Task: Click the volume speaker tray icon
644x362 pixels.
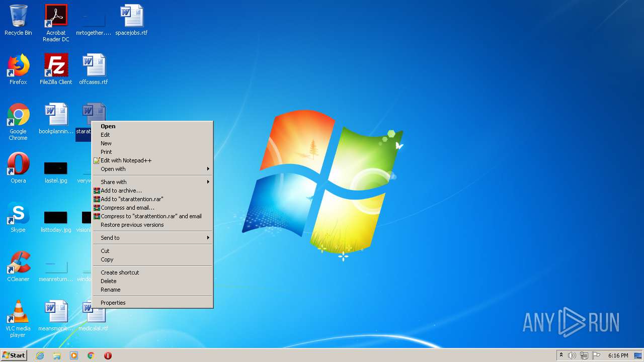Action: [572, 355]
